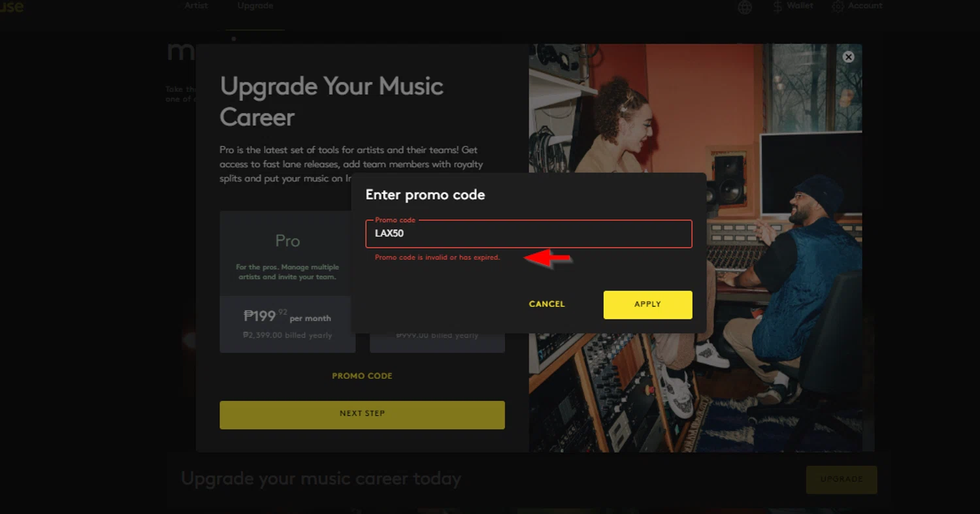
Task: Click the red invalid promo code error message
Action: pos(437,257)
